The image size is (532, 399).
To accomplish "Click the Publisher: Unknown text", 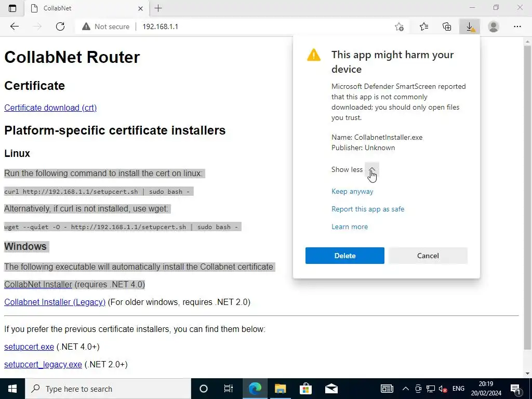I will click(x=363, y=148).
